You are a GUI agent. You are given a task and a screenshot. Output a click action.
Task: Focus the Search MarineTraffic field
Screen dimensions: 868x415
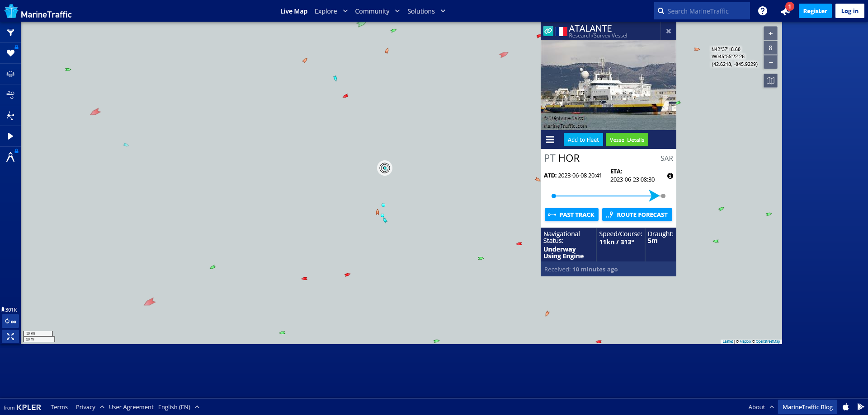click(x=702, y=11)
